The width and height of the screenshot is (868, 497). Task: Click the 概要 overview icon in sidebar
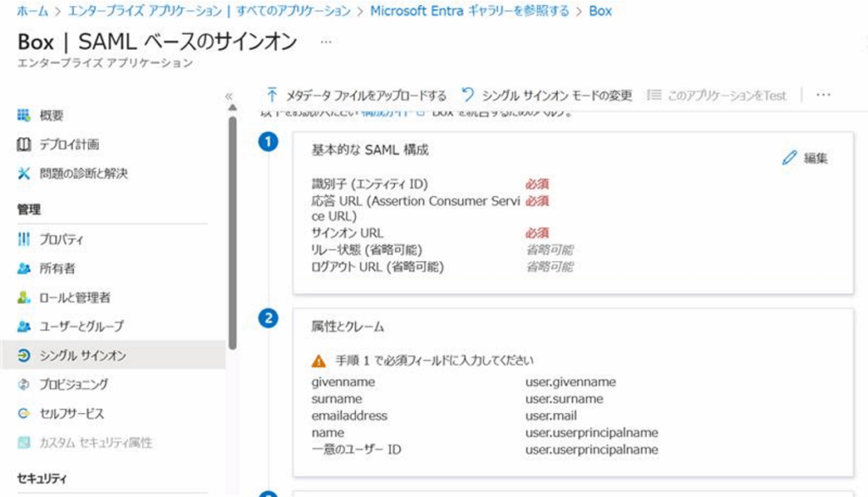[24, 115]
